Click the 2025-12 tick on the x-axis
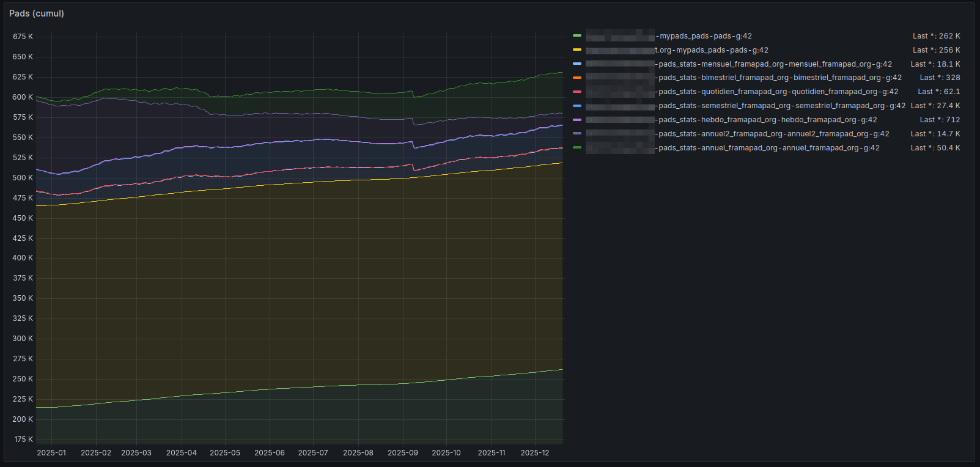The width and height of the screenshot is (980, 467). click(535, 453)
